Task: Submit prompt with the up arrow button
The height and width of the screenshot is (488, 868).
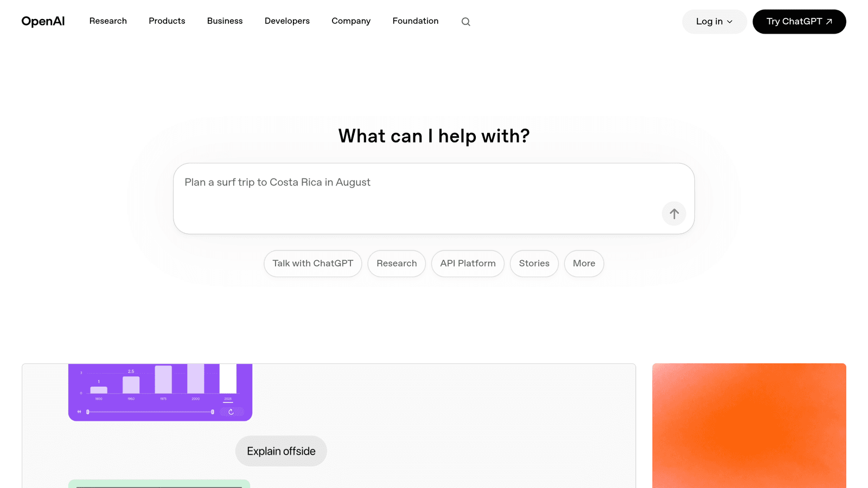Action: [x=674, y=214]
